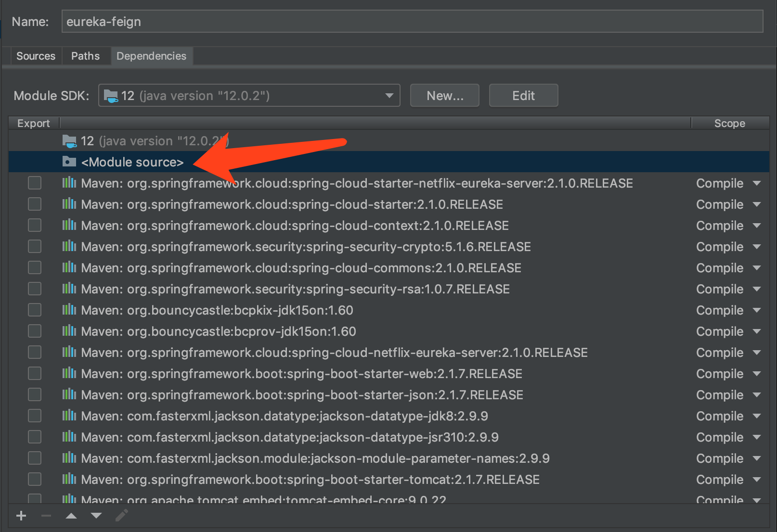Click the SDK icon beside Module SDK field
The image size is (777, 532).
tap(111, 95)
